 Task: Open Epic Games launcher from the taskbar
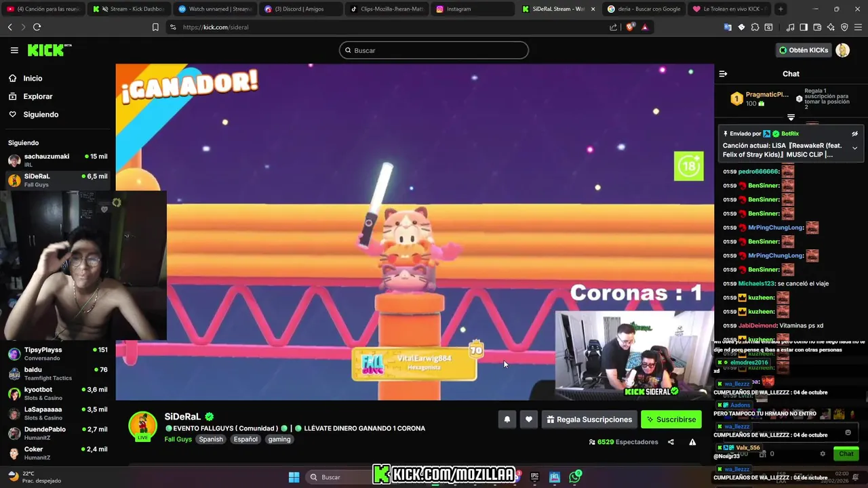click(534, 477)
